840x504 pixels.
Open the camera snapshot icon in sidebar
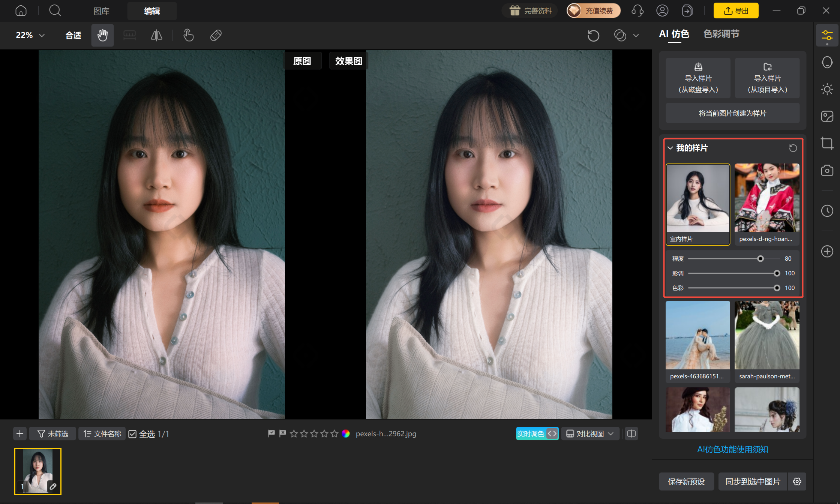827,170
